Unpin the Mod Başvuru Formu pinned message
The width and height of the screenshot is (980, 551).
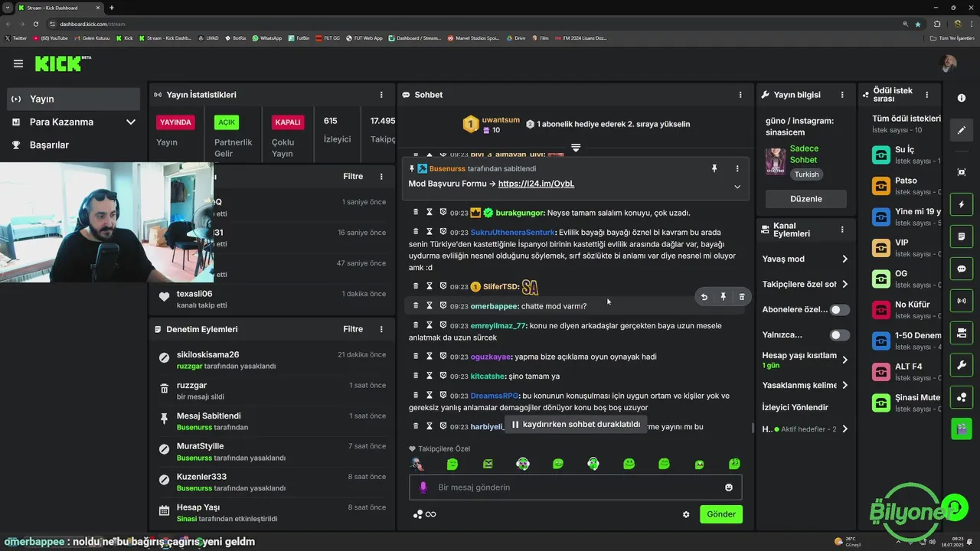714,168
